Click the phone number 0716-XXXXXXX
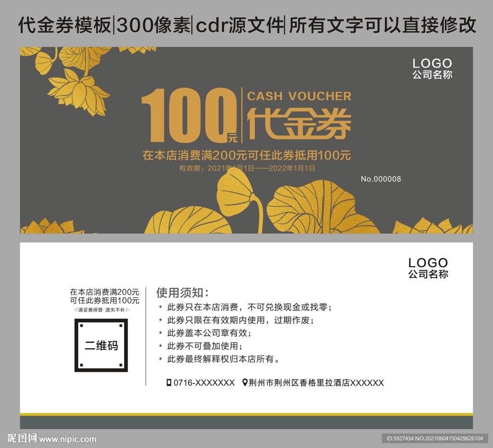The height and width of the screenshot is (448, 493). coord(204,382)
